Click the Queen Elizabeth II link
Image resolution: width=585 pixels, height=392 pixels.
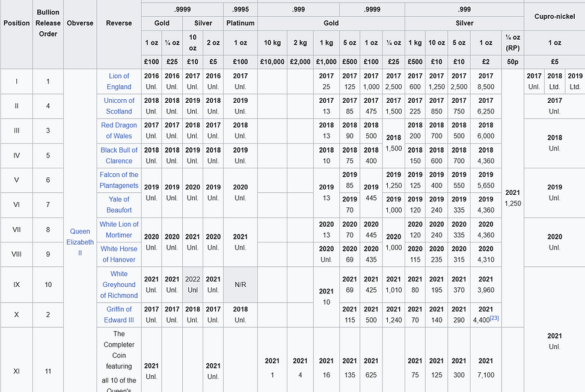(80, 242)
